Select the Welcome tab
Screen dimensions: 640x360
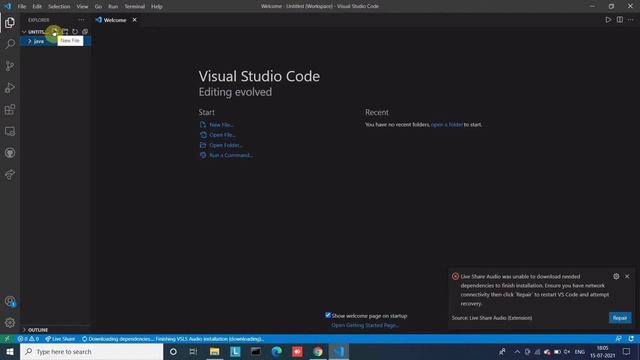click(115, 20)
